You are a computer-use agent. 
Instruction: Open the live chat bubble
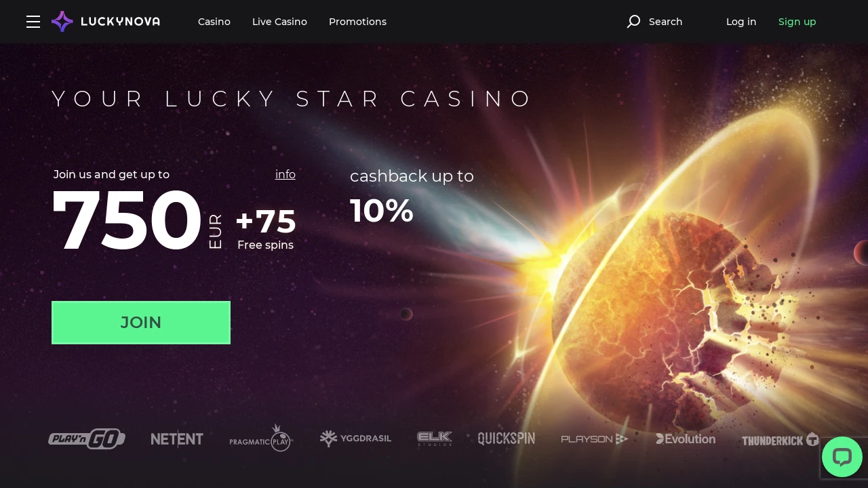[x=842, y=457]
